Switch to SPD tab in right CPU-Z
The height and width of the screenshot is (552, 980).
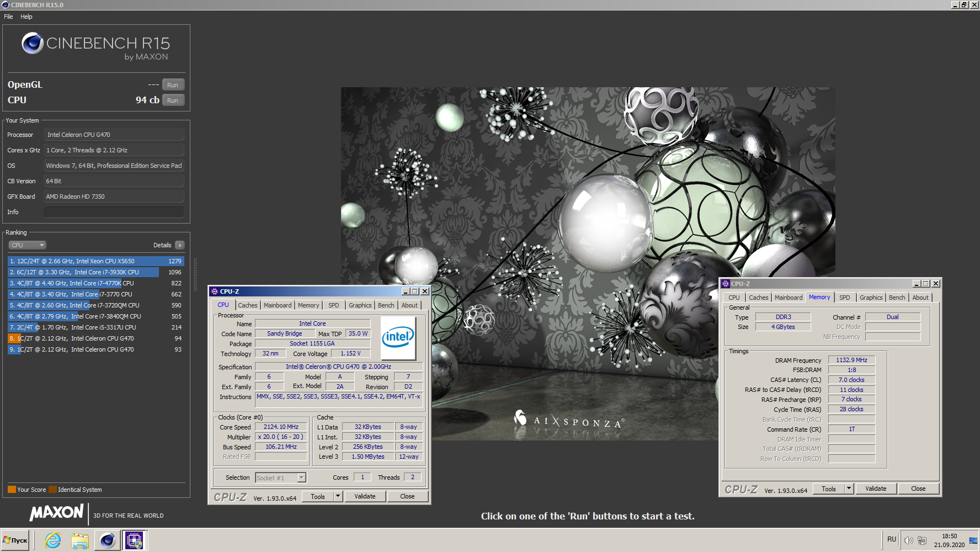tap(845, 298)
